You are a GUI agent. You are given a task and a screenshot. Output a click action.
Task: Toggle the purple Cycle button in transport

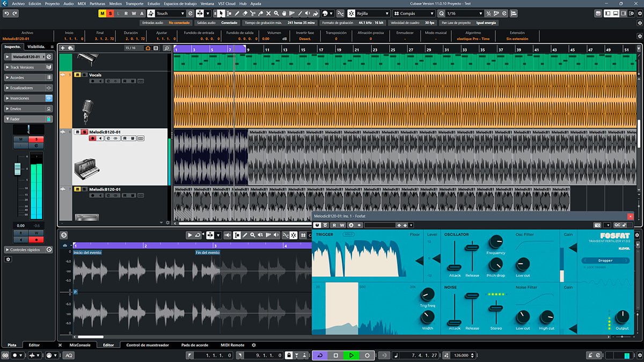pyautogui.click(x=320, y=356)
